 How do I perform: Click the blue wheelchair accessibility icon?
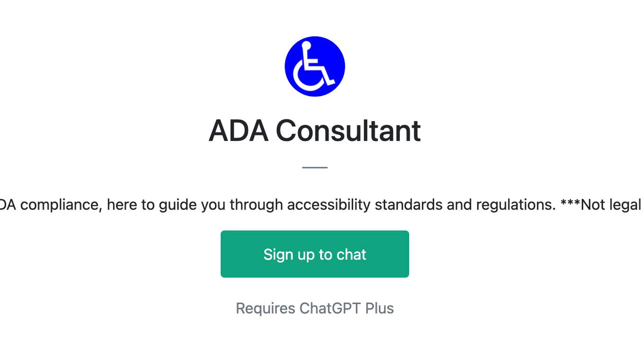(x=315, y=66)
